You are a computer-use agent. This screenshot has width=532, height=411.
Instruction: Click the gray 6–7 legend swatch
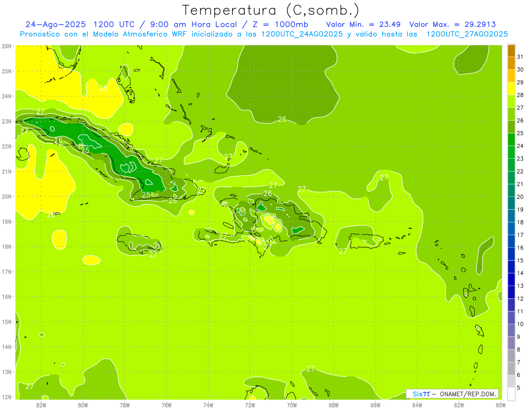[x=511, y=368]
